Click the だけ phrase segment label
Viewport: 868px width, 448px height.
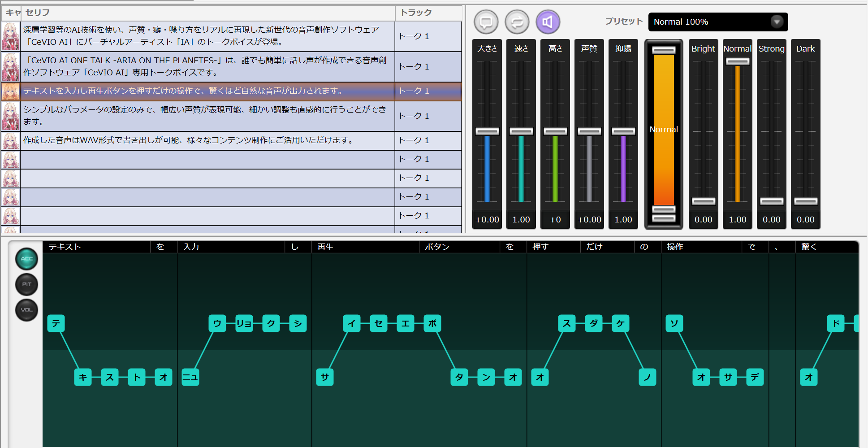[x=608, y=247]
